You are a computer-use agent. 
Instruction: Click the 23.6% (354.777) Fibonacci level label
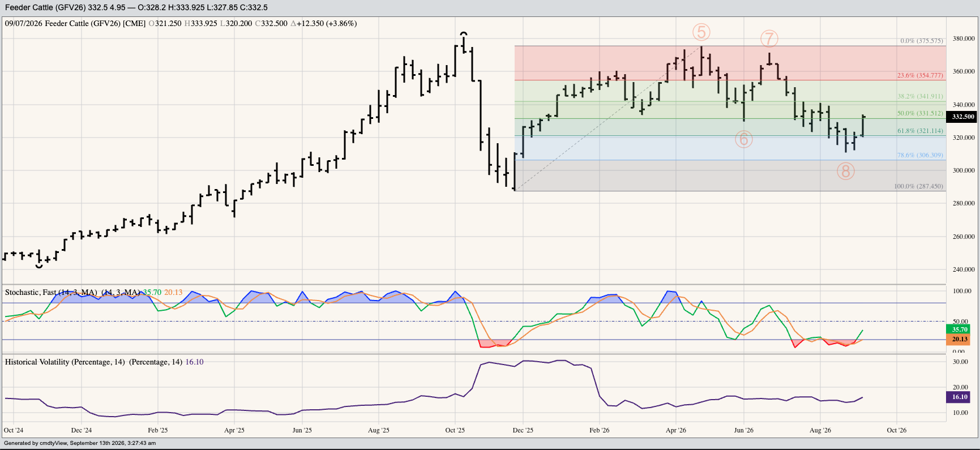[x=920, y=75]
